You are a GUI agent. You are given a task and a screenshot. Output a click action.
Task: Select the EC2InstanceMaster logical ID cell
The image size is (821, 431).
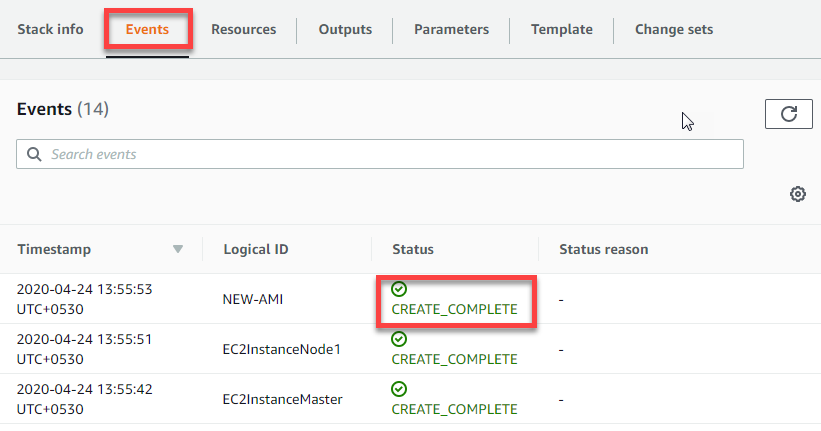pos(283,399)
